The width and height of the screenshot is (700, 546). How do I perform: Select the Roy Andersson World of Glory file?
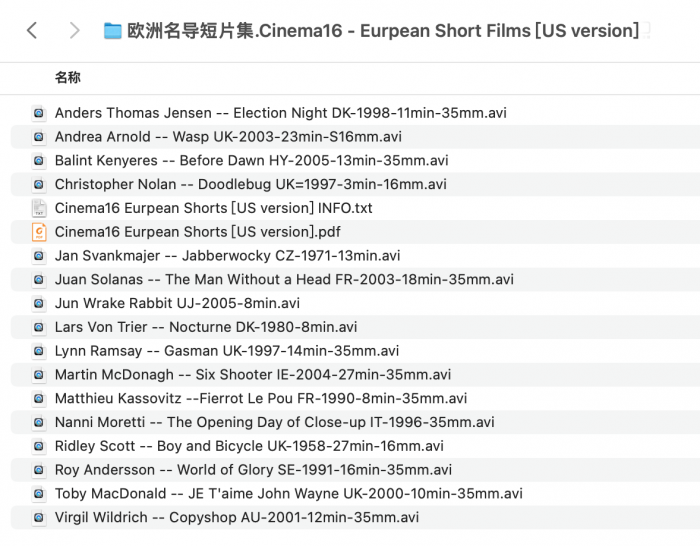pyautogui.click(x=253, y=470)
